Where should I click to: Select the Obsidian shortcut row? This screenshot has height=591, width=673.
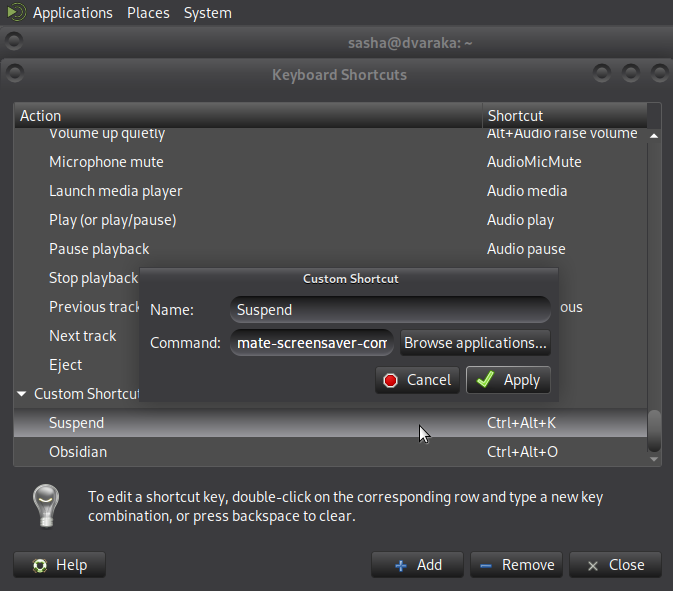pyautogui.click(x=330, y=452)
